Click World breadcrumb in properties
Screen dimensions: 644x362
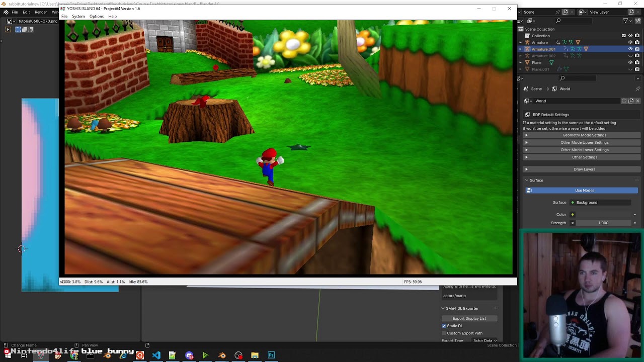coord(560,89)
